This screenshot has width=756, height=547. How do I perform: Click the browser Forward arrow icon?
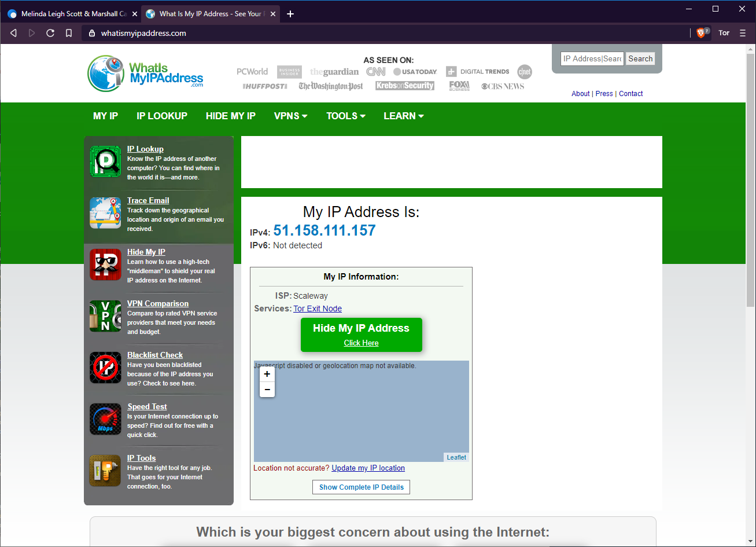32,33
